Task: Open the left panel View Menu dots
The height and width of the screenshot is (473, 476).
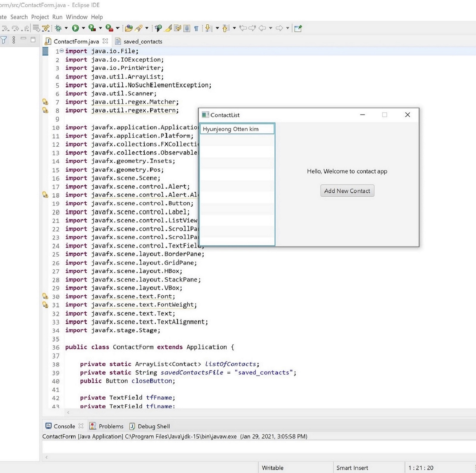Action: coord(14,40)
